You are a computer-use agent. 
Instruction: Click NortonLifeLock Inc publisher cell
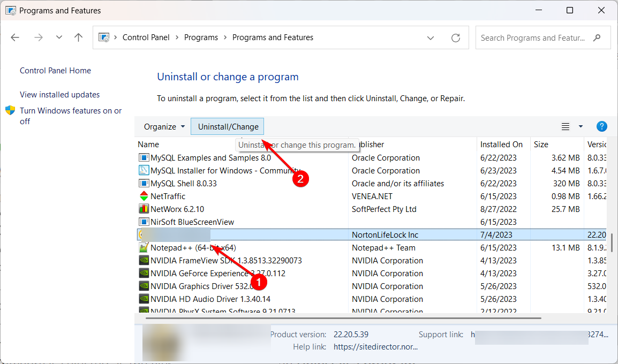point(385,235)
